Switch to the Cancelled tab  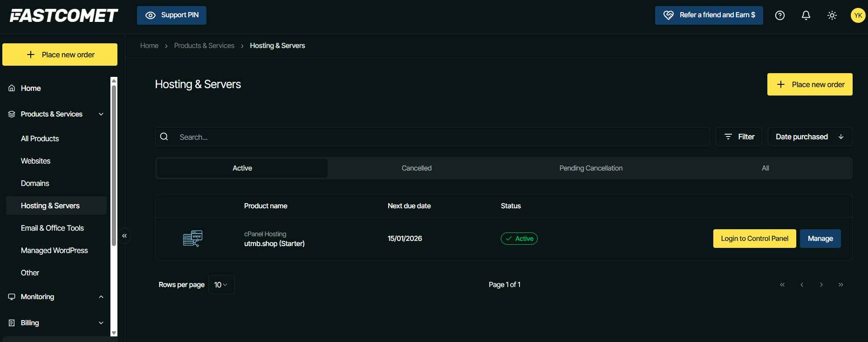(x=417, y=168)
